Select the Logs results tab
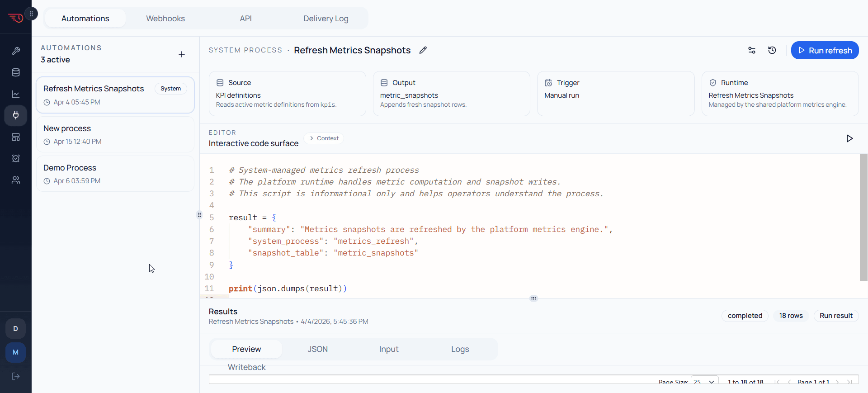This screenshot has width=868, height=393. [x=460, y=349]
